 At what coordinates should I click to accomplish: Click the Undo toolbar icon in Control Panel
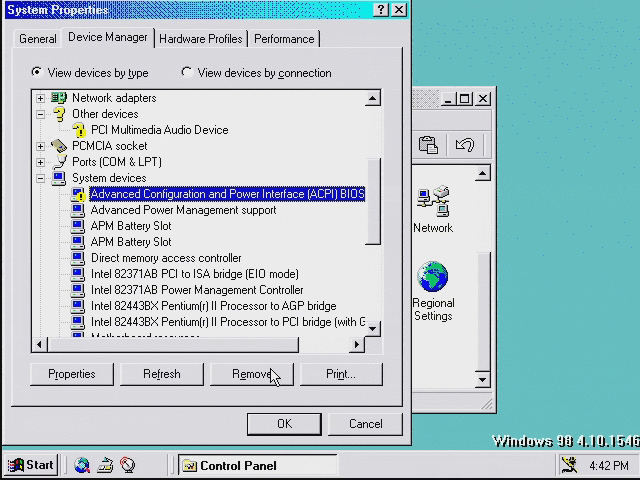pyautogui.click(x=465, y=145)
